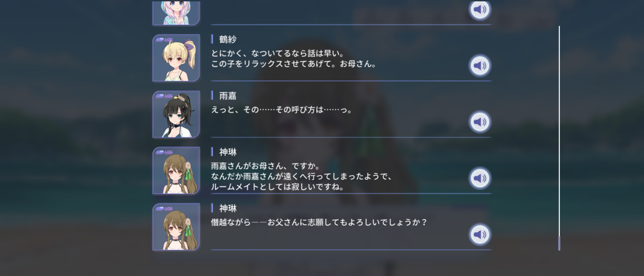Screen dimensions: 644x276
Task: Select the pink-haired portrait at top
Action: pyautogui.click(x=176, y=13)
